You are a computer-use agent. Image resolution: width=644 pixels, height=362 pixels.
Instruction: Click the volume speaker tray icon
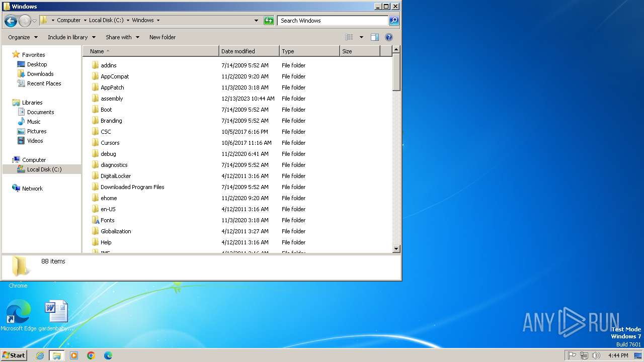(596, 355)
